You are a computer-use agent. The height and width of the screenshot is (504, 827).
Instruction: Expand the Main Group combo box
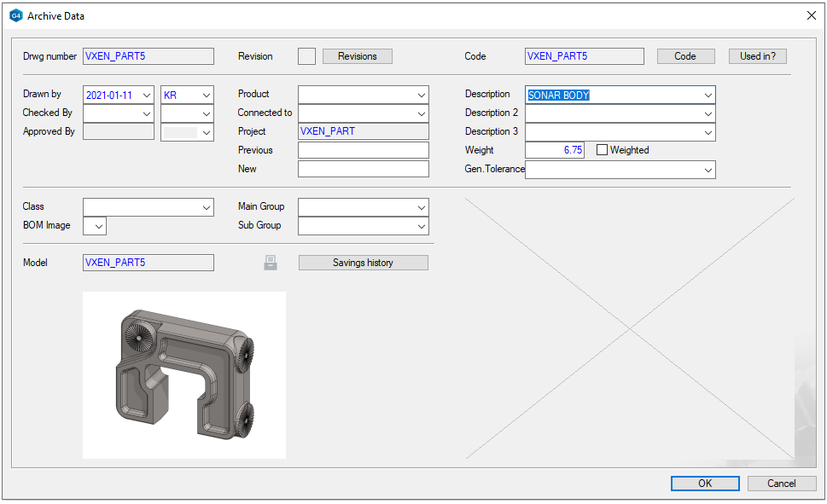tap(422, 207)
